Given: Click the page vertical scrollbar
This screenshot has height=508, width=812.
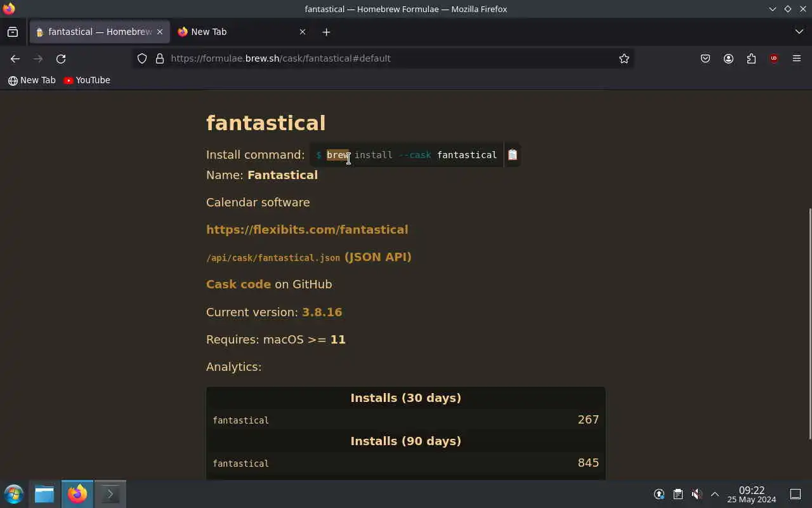Looking at the screenshot, I should click(809, 323).
